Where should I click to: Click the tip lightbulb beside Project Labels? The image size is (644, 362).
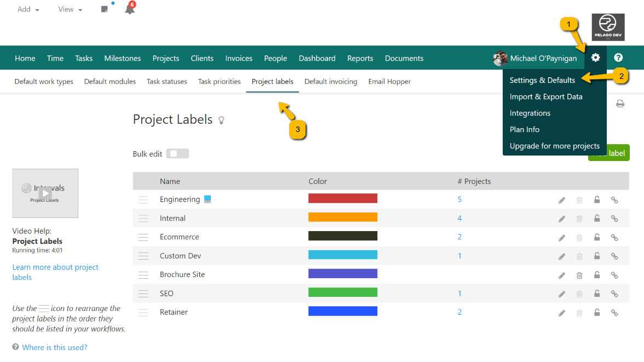(221, 120)
